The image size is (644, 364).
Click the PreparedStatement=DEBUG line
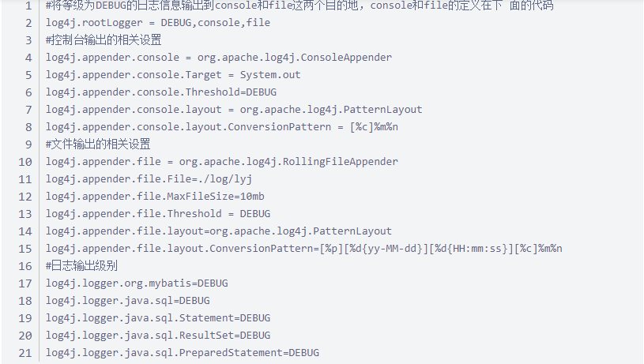click(x=183, y=353)
